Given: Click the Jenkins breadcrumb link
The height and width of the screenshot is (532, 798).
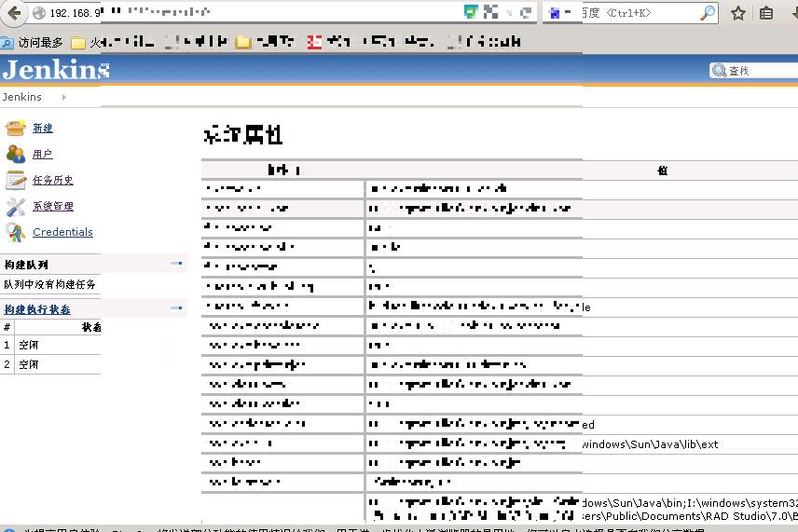Looking at the screenshot, I should (x=21, y=97).
